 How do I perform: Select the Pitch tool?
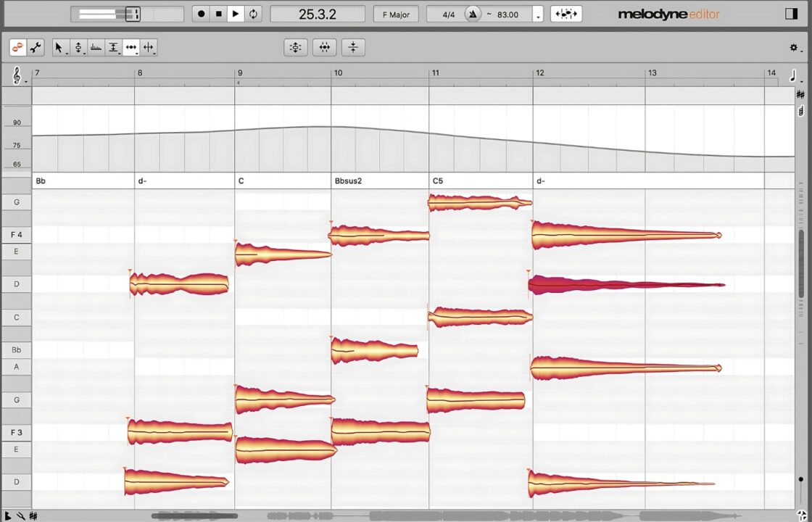(78, 48)
